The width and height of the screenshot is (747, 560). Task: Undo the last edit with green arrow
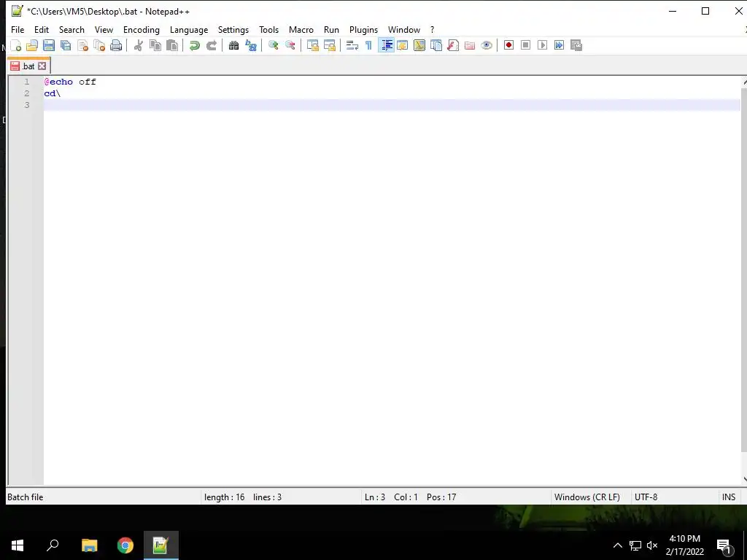(194, 45)
